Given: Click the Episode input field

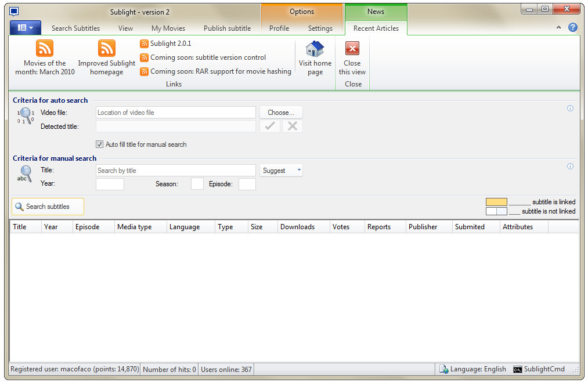Looking at the screenshot, I should pos(247,184).
